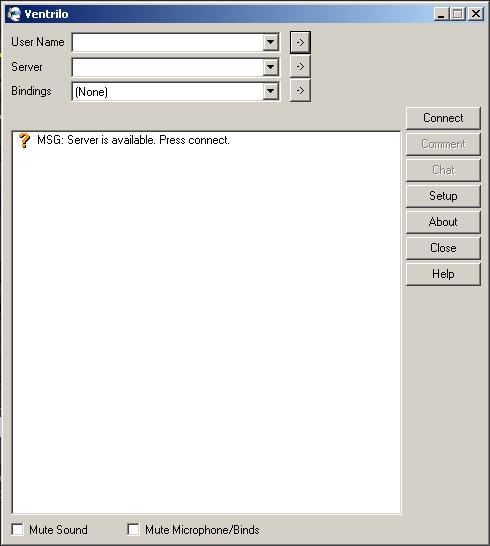Image resolution: width=490 pixels, height=546 pixels.
Task: Expand the Server dropdown list
Action: tap(270, 67)
